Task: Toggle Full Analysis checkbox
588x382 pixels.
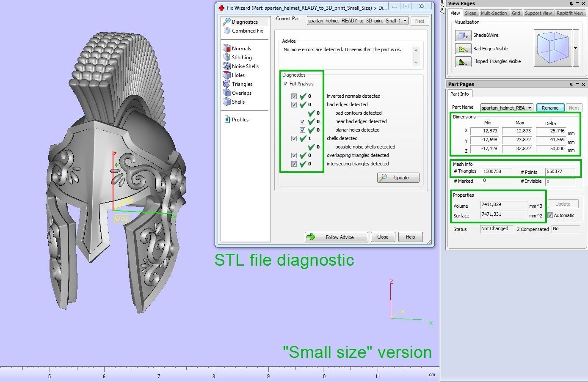Action: (285, 84)
